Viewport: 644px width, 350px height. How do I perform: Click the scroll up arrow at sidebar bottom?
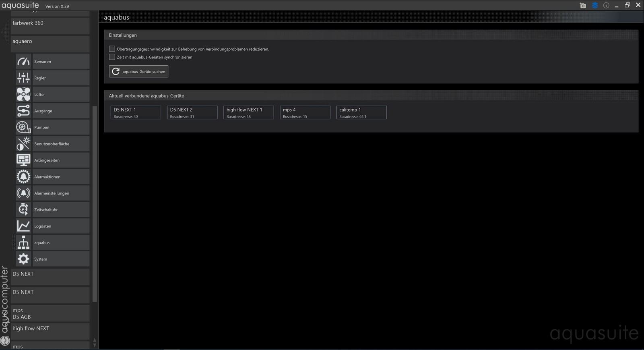tap(95, 340)
